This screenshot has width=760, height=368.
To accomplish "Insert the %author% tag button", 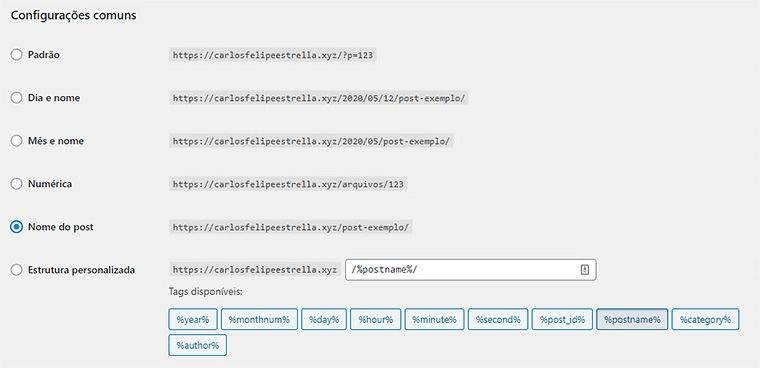I will click(198, 345).
